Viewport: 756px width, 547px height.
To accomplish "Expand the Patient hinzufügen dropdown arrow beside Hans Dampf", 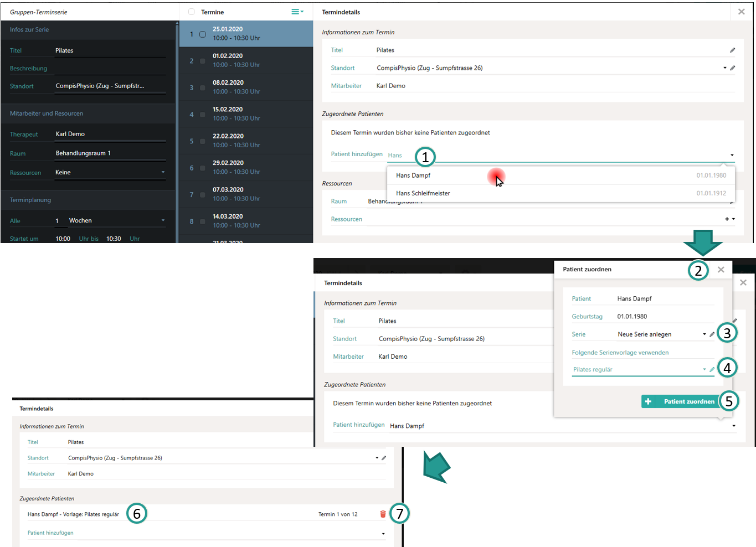I will point(734,426).
